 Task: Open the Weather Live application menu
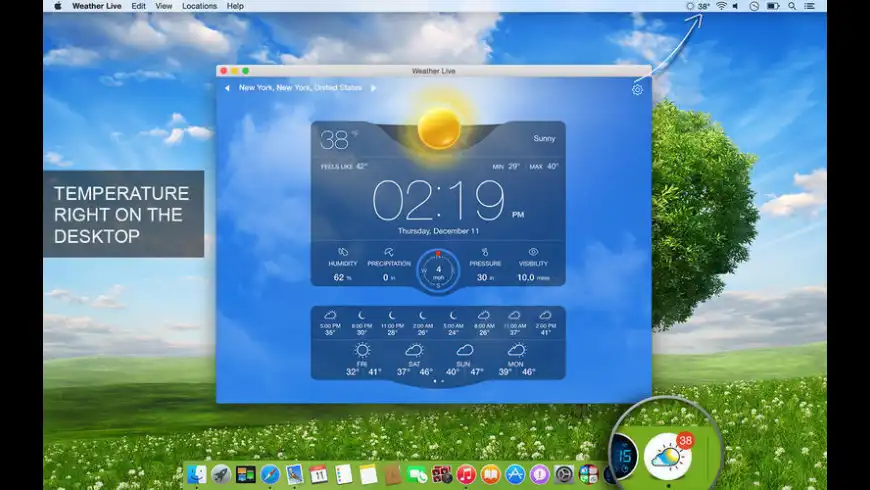tap(97, 6)
